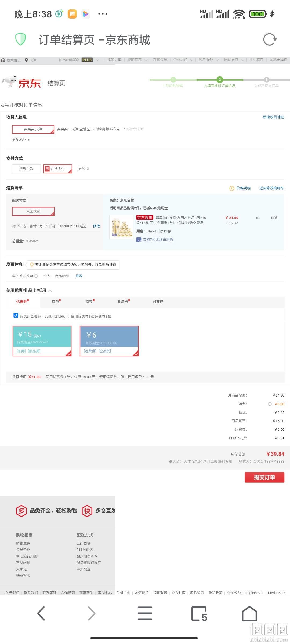Open the browser hamburger menu
Screen dimensions: 290x644
[145, 613]
